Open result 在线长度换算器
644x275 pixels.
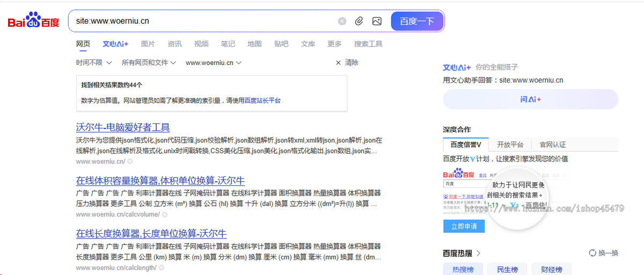(x=151, y=234)
